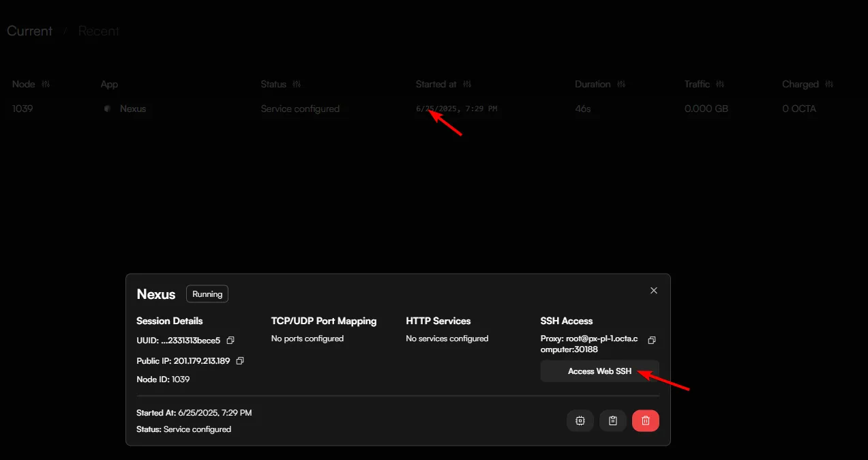The height and width of the screenshot is (460, 868).
Task: Select node 1039 cell in table
Action: coord(23,109)
